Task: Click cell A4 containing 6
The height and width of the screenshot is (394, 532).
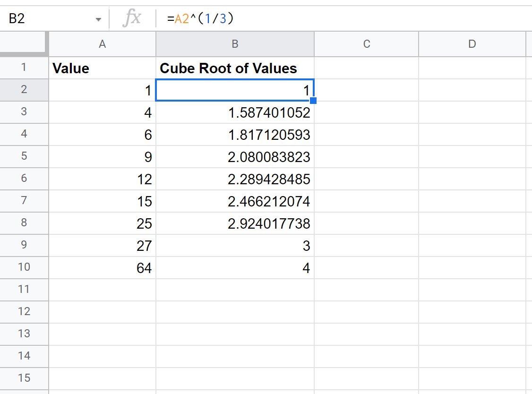Action: [102, 134]
